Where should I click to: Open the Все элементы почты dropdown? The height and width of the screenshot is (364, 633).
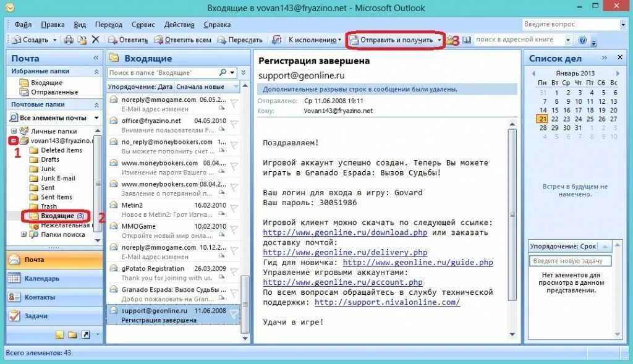[x=96, y=118]
